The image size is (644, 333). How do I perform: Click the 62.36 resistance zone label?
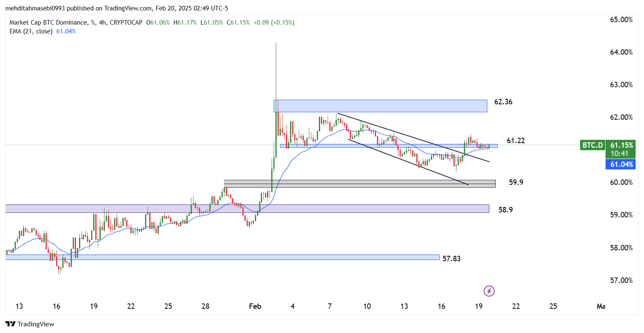(x=503, y=102)
